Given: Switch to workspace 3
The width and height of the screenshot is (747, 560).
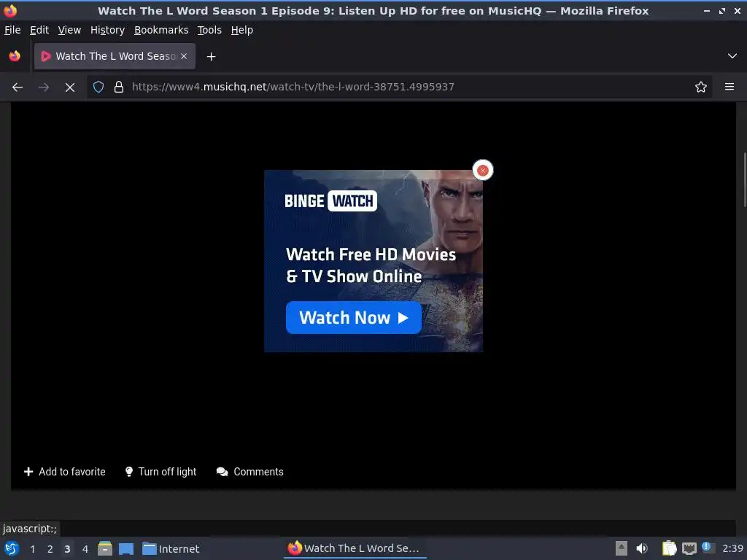Looking at the screenshot, I should pyautogui.click(x=67, y=549).
